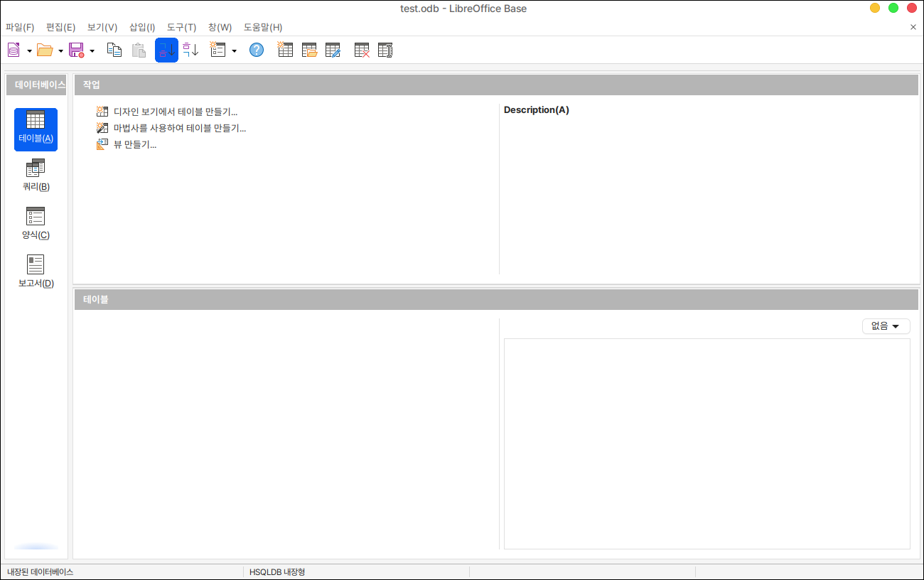Screen dimensions: 924x580
Task: Click the New Table Design icon
Action: [x=285, y=50]
